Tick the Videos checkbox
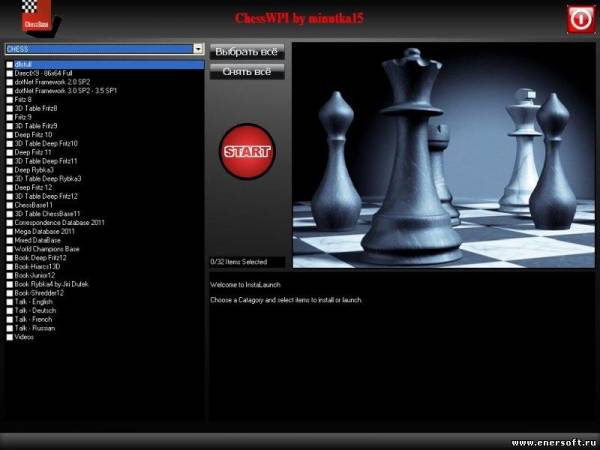Screen dimensions: 600x450 click(x=10, y=338)
